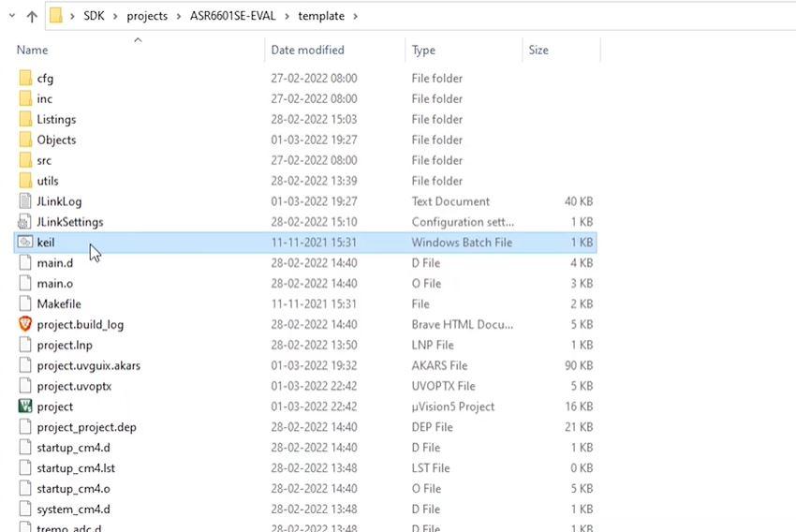
Task: Navigate to SDK in breadcrumb
Action: click(94, 16)
